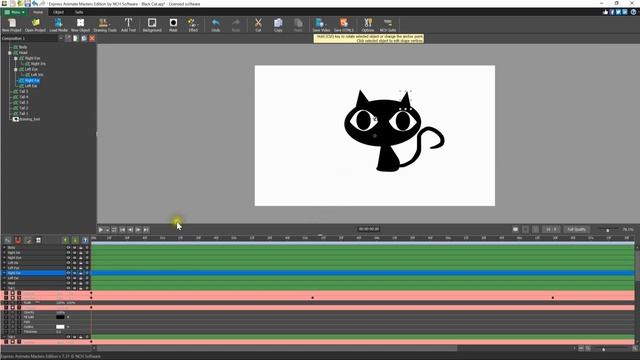This screenshot has height=360, width=640.
Task: Click the Paste icon
Action: tap(298, 24)
